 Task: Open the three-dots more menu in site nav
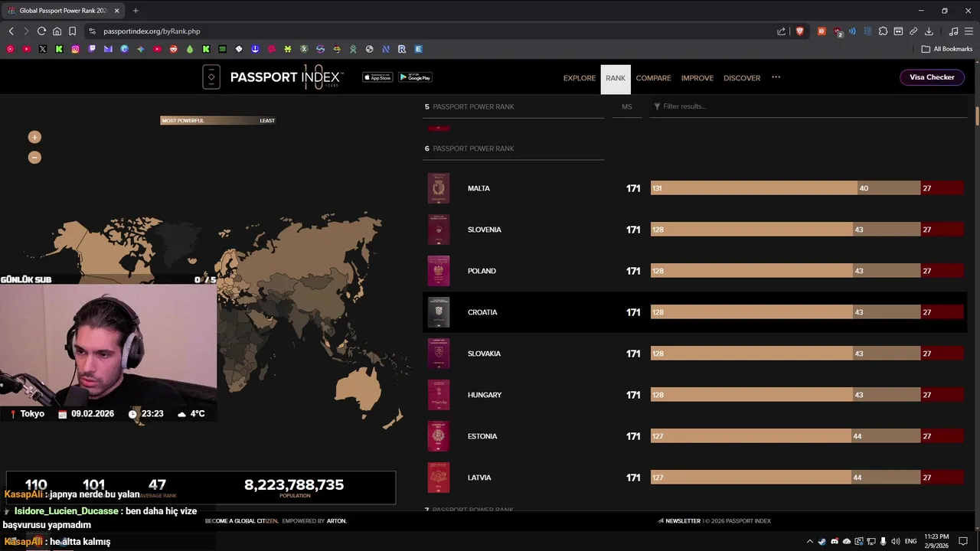[776, 77]
